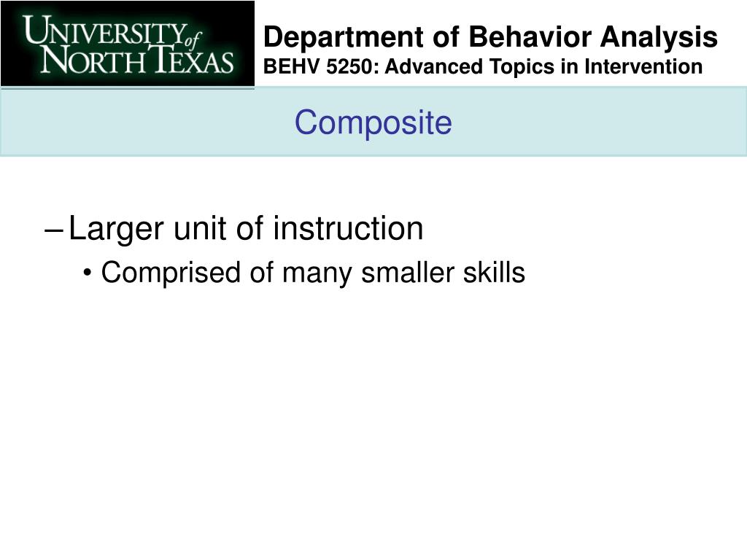Click the University of North Texas logo

128,44
